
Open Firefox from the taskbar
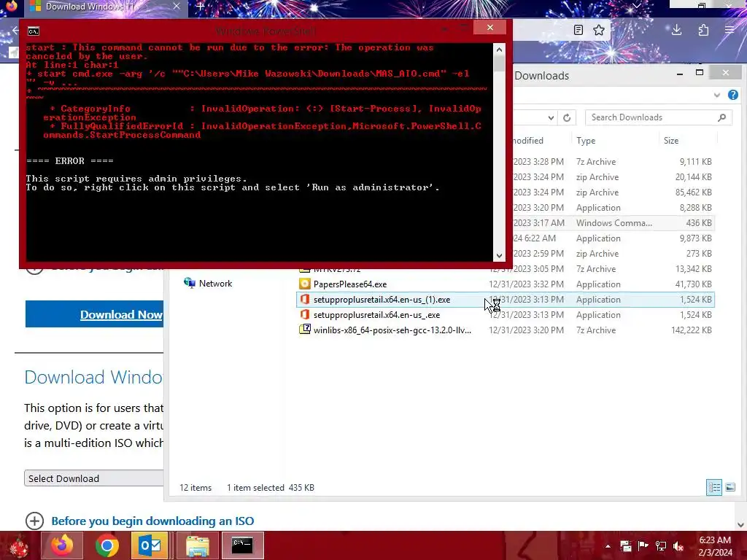point(62,545)
